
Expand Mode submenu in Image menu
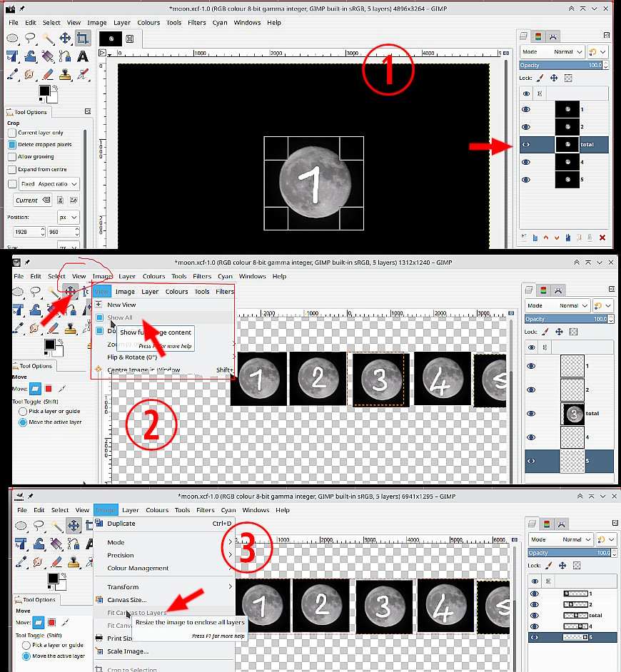[x=164, y=542]
